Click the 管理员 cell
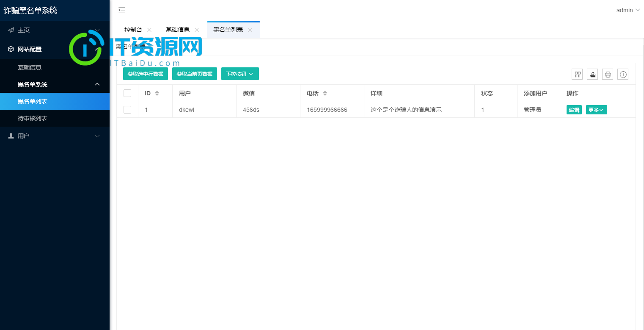Viewport: 644px width, 330px height. pos(539,110)
